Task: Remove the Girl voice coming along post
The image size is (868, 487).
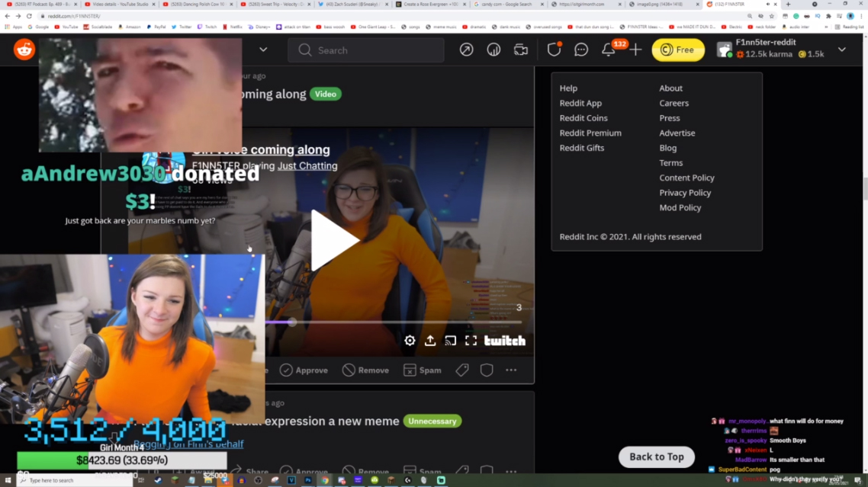Action: click(365, 370)
